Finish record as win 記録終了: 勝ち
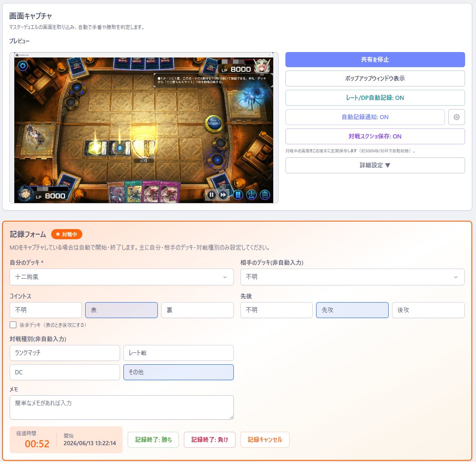 (153, 439)
